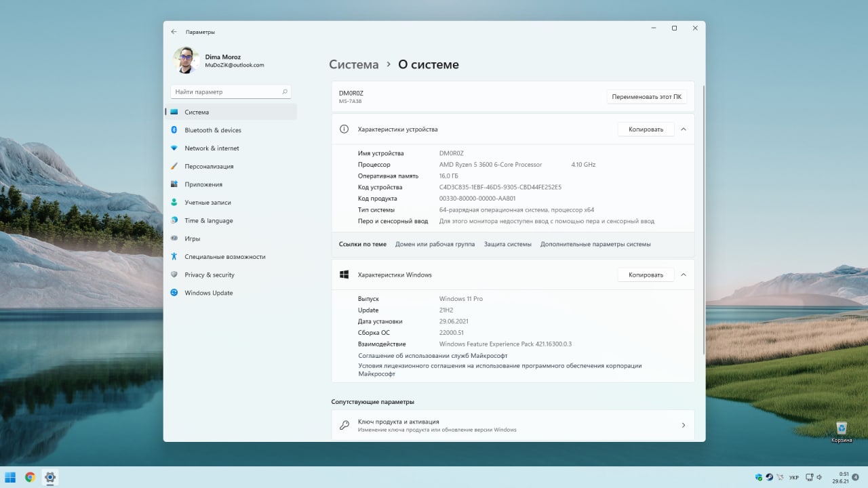The image size is (868, 488).
Task: Click the Персонализация brush icon
Action: pyautogui.click(x=174, y=166)
